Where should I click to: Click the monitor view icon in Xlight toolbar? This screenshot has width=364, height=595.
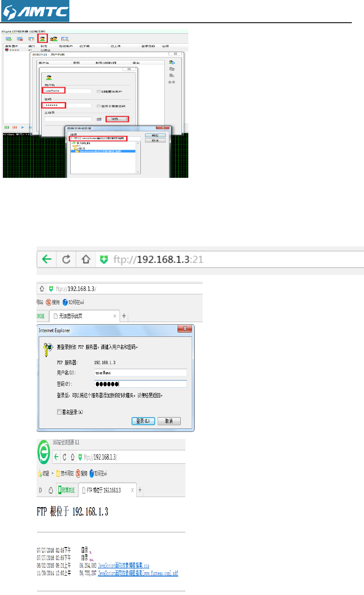[x=65, y=39]
